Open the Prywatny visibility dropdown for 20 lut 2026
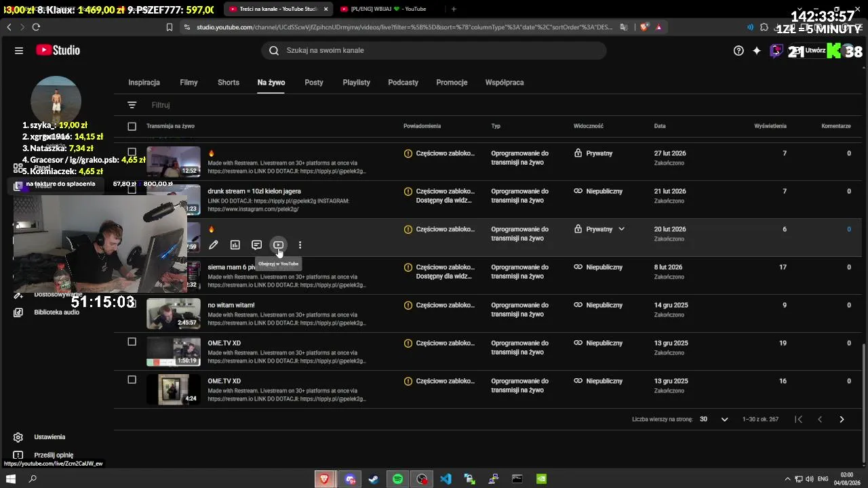This screenshot has height=488, width=868. [x=621, y=229]
